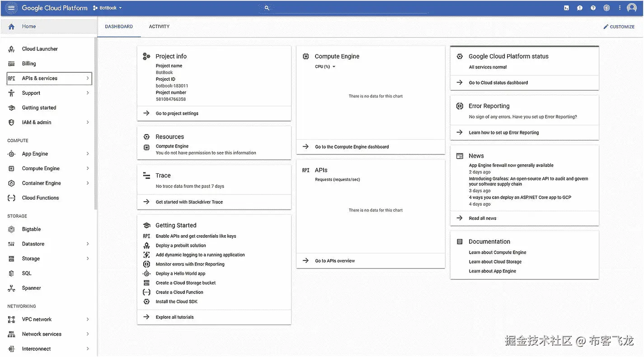This screenshot has height=357, width=644.
Task: Go to APIs overview link
Action: (x=335, y=261)
